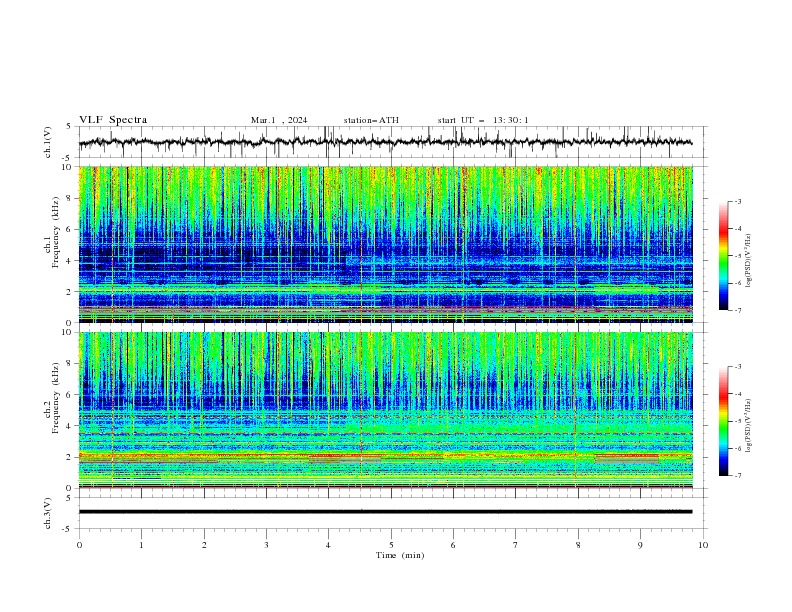Click the ch.3(V) flat waveform trace

385,512
